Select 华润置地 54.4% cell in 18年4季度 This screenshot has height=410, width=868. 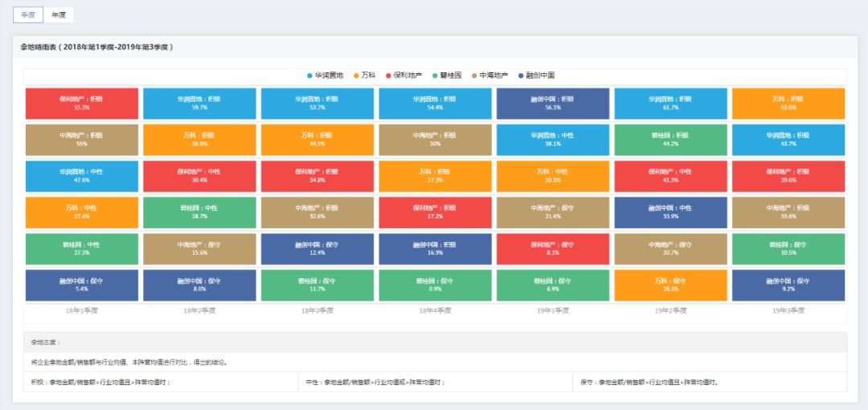click(x=435, y=104)
